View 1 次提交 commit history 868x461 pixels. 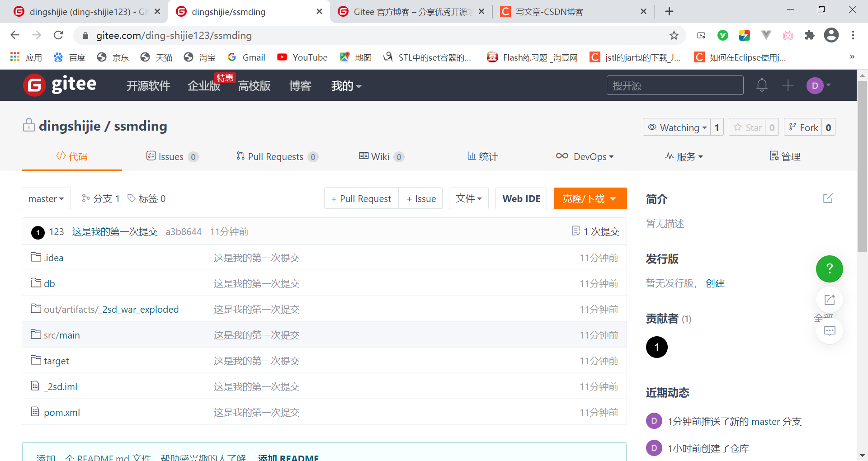click(595, 231)
